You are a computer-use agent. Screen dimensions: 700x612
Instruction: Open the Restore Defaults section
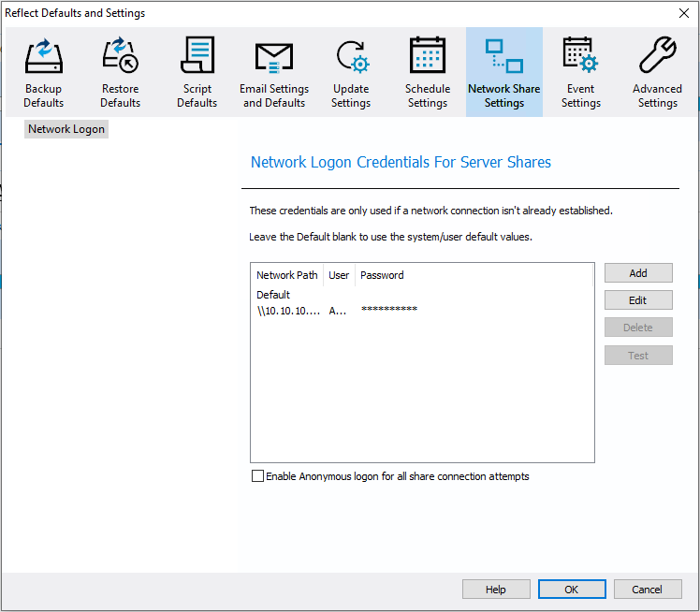click(x=120, y=72)
